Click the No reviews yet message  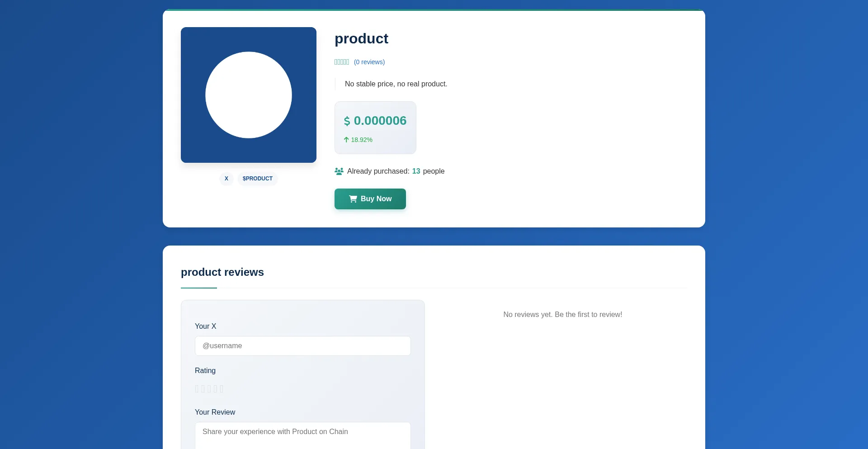[563, 315]
